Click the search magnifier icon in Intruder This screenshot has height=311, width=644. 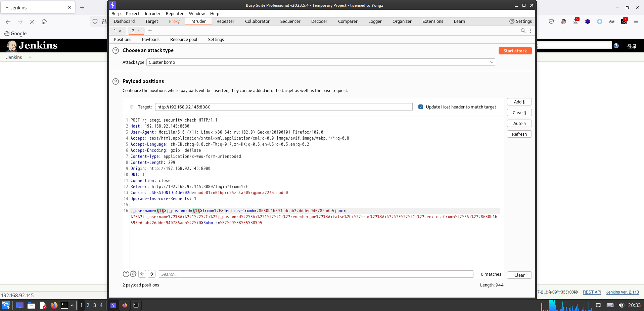coord(523,31)
